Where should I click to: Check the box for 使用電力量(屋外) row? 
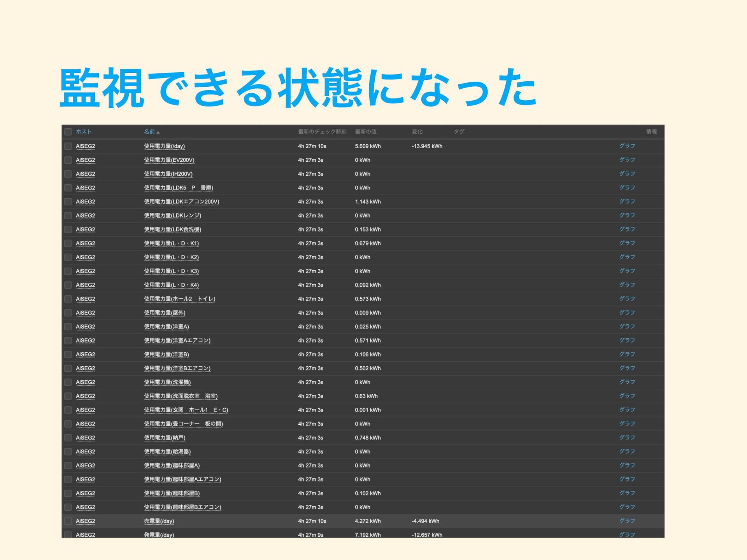(x=68, y=313)
